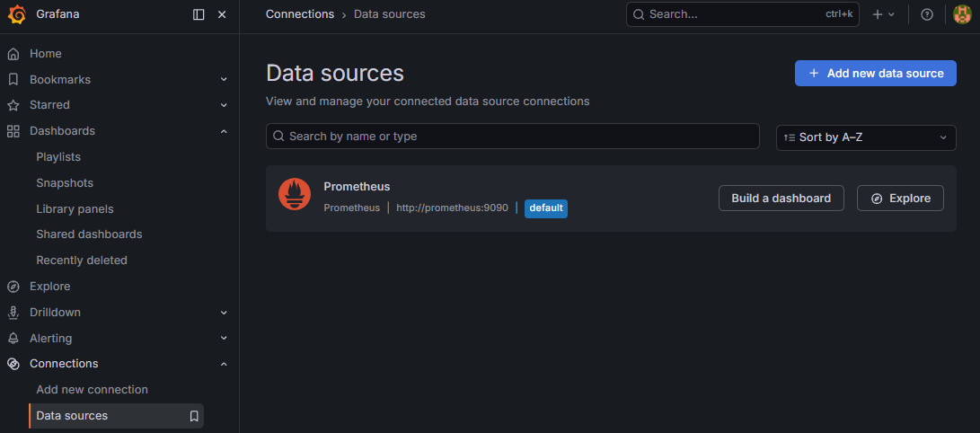Click the http://prometheus:9090 URL text
980x433 pixels.
coord(452,208)
